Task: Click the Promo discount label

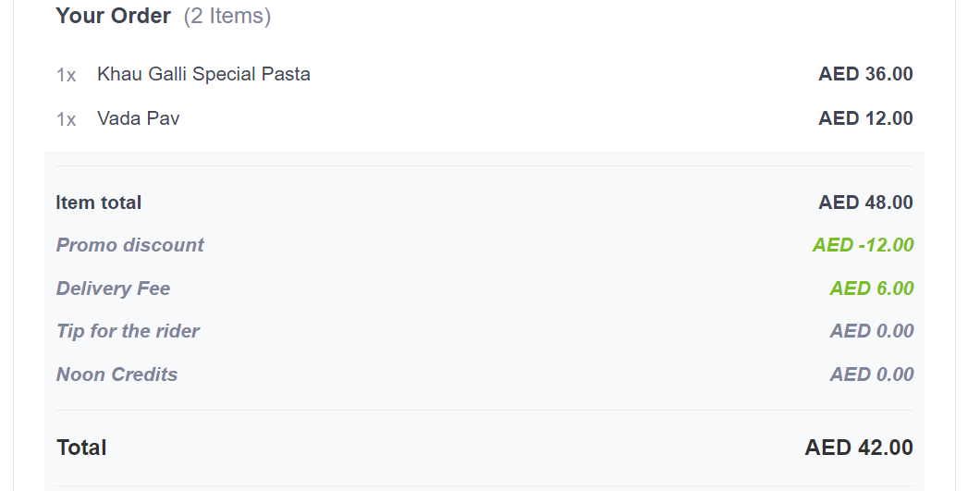Action: pos(130,245)
